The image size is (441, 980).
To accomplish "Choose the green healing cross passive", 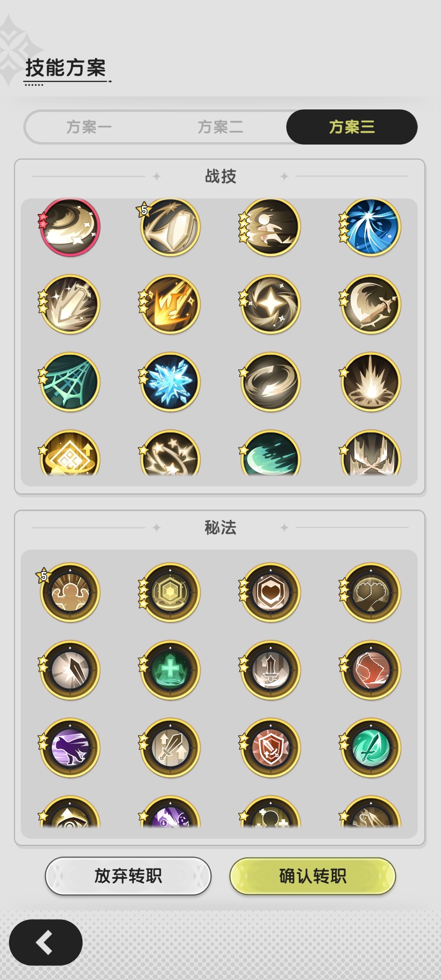I will pyautogui.click(x=170, y=670).
